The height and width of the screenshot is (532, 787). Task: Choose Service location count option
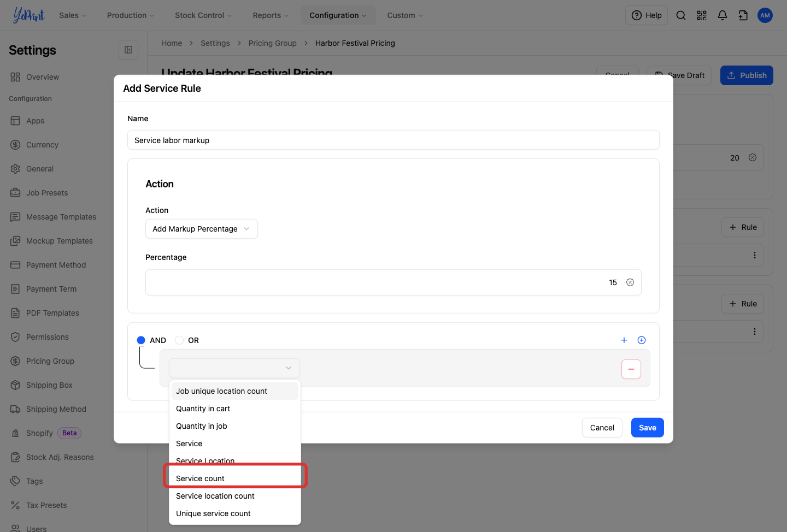pyautogui.click(x=235, y=496)
